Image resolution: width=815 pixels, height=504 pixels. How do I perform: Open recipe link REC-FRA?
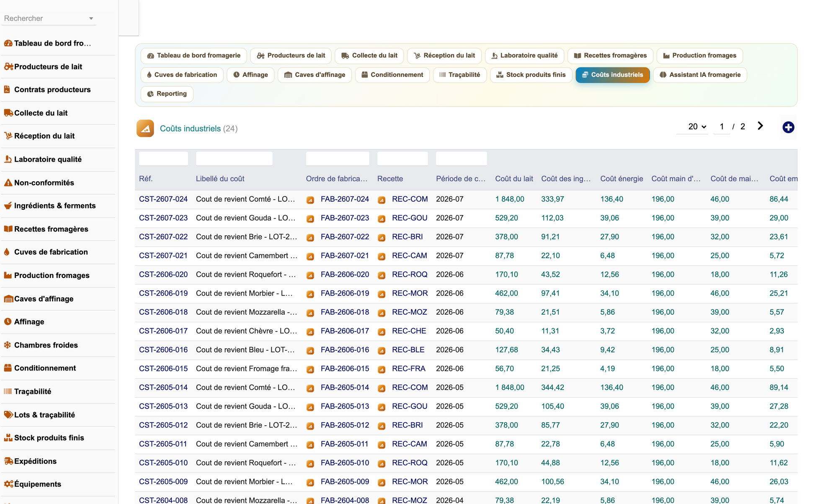[408, 369]
